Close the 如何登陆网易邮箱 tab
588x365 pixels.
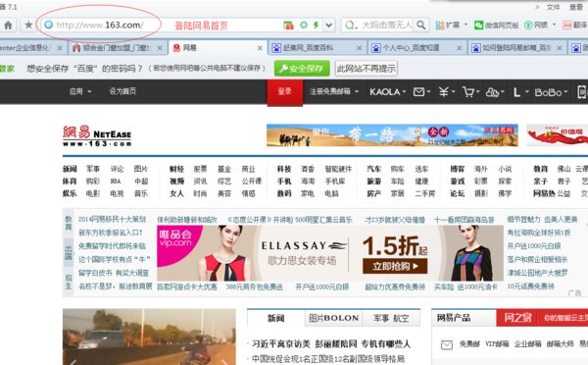[x=560, y=48]
